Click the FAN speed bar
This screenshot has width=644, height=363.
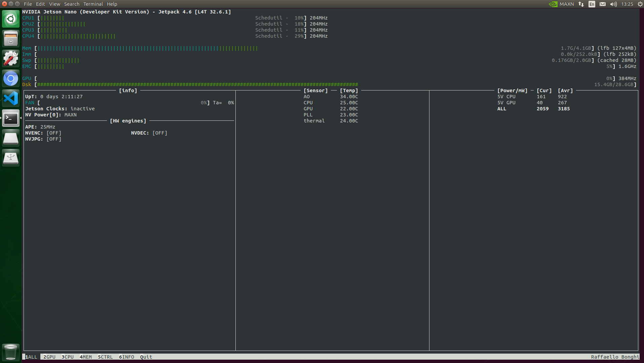pyautogui.click(x=124, y=103)
